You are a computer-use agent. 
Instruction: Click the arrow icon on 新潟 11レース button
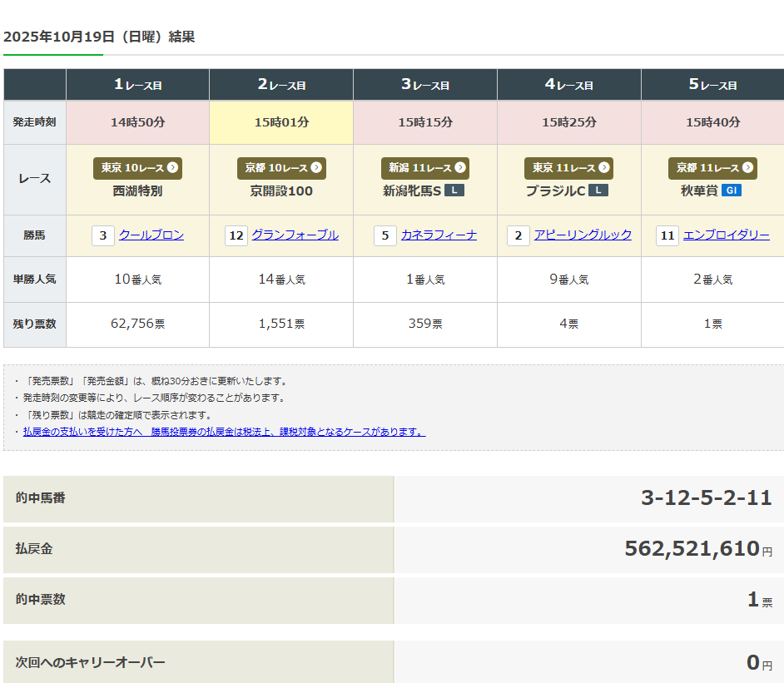click(459, 168)
